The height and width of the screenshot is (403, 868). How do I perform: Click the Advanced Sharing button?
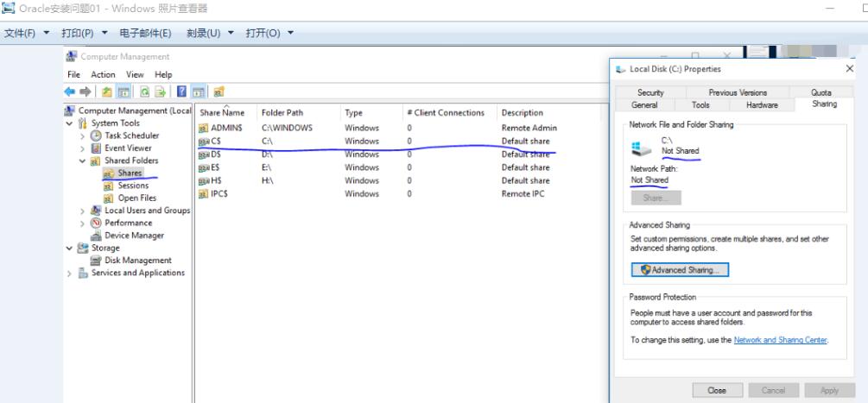pos(680,269)
